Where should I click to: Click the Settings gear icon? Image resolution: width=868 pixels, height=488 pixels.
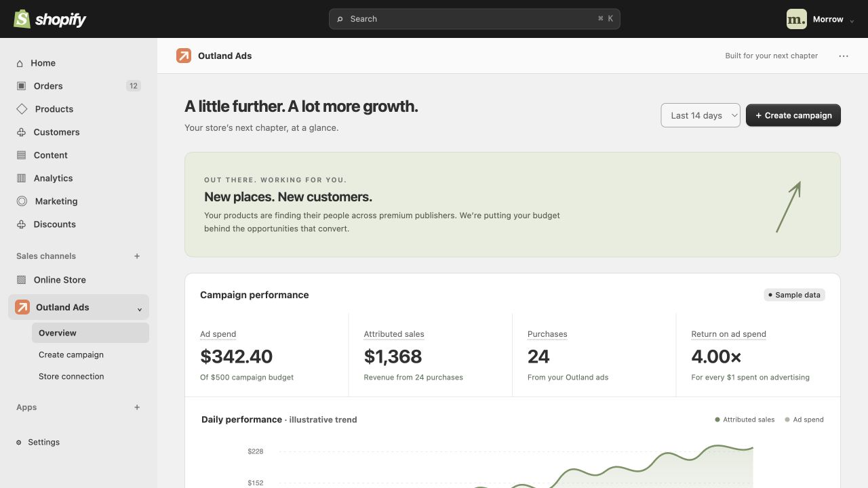[19, 443]
